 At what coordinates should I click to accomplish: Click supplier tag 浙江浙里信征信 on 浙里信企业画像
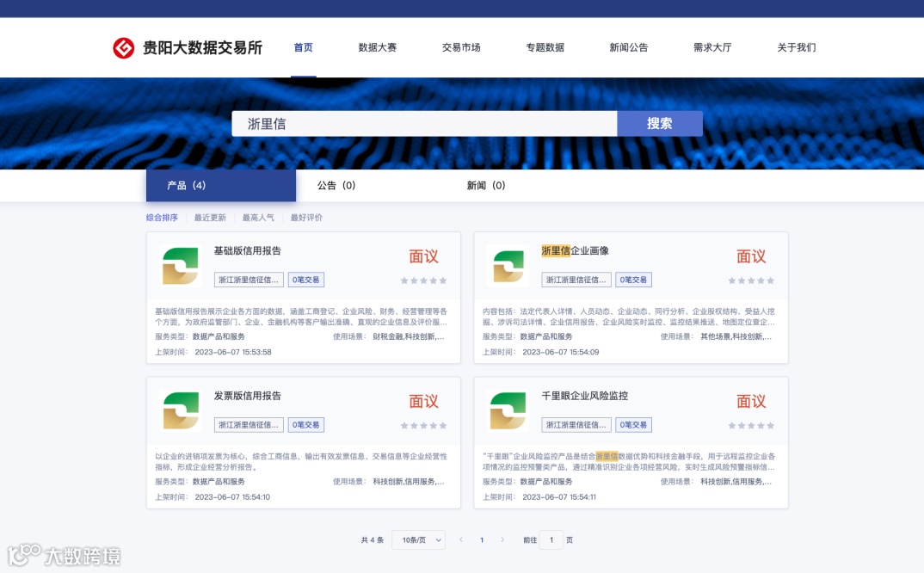point(576,280)
